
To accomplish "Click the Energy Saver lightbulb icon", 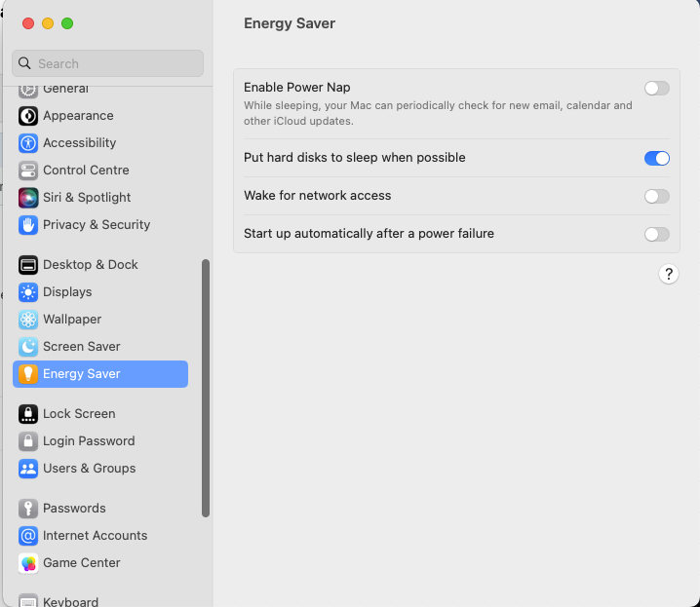I will click(x=28, y=374).
